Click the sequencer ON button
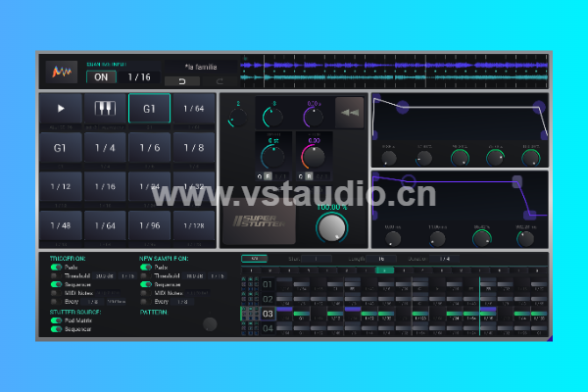 point(254,259)
